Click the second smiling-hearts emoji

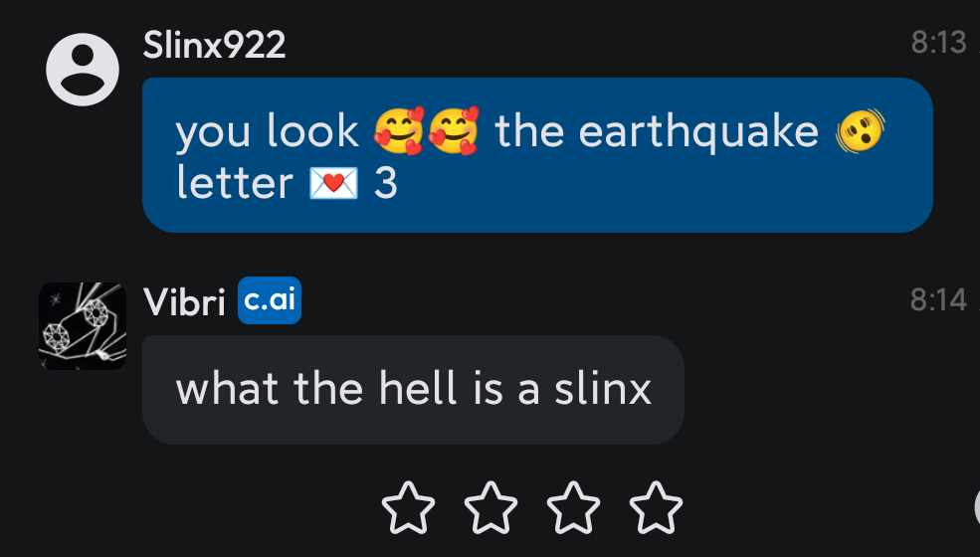coord(453,130)
